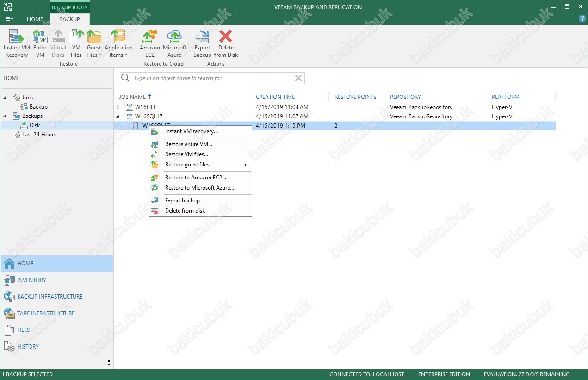
Task: Select the Backups node in the tree
Action: pos(32,116)
